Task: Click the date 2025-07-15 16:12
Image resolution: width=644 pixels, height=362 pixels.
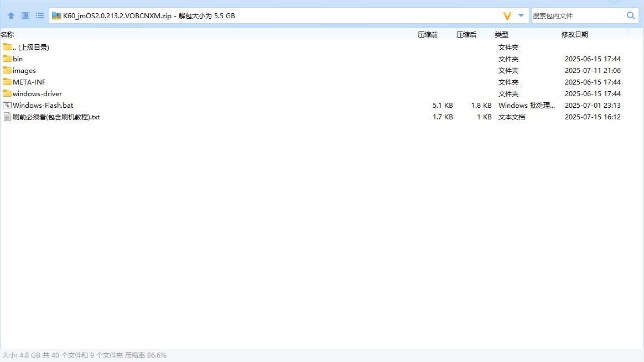Action: pos(593,117)
